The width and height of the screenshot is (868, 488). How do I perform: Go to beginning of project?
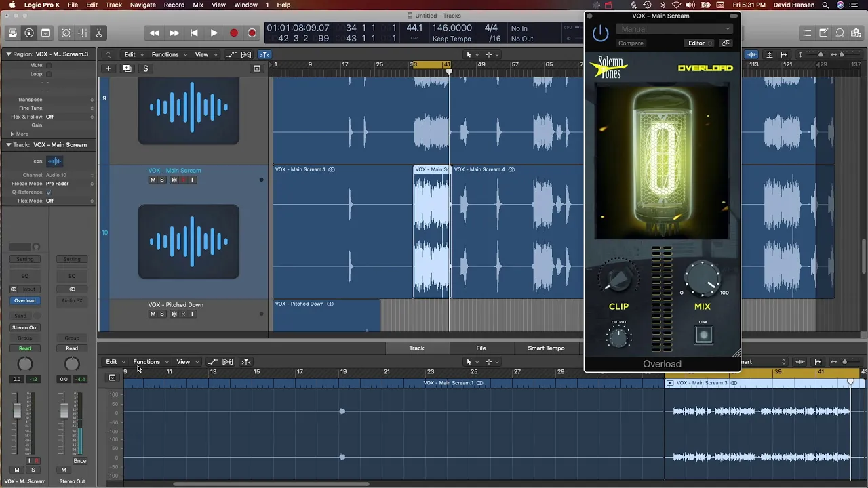point(194,33)
